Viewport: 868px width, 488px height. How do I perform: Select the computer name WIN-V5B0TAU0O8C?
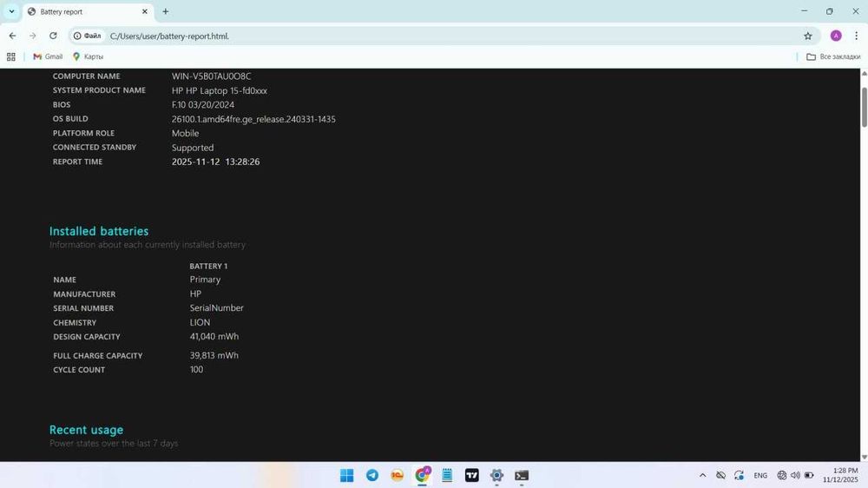point(212,76)
